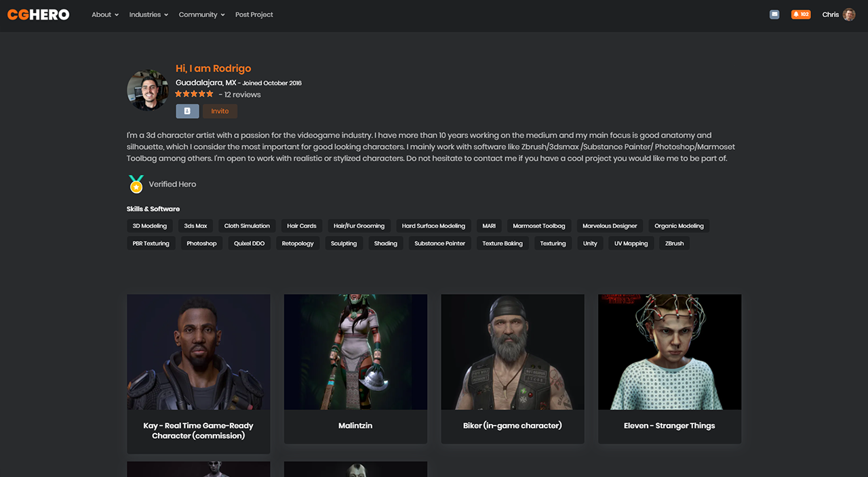Viewport: 868px width, 477px height.
Task: Select the 3D Modeling skill tag
Action: click(150, 226)
